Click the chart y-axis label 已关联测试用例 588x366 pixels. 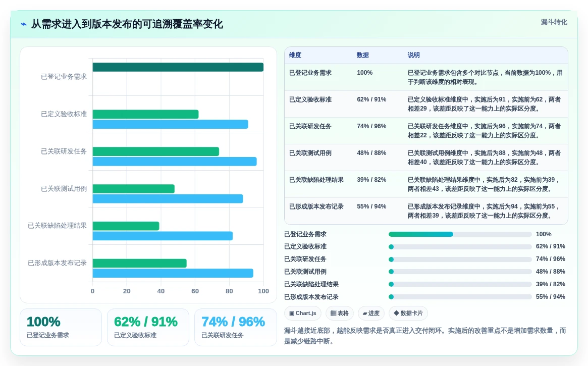pyautogui.click(x=64, y=189)
